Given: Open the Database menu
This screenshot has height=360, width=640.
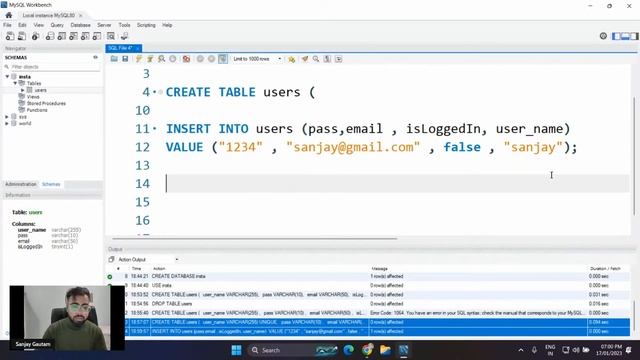Looking at the screenshot, I should [80, 25].
